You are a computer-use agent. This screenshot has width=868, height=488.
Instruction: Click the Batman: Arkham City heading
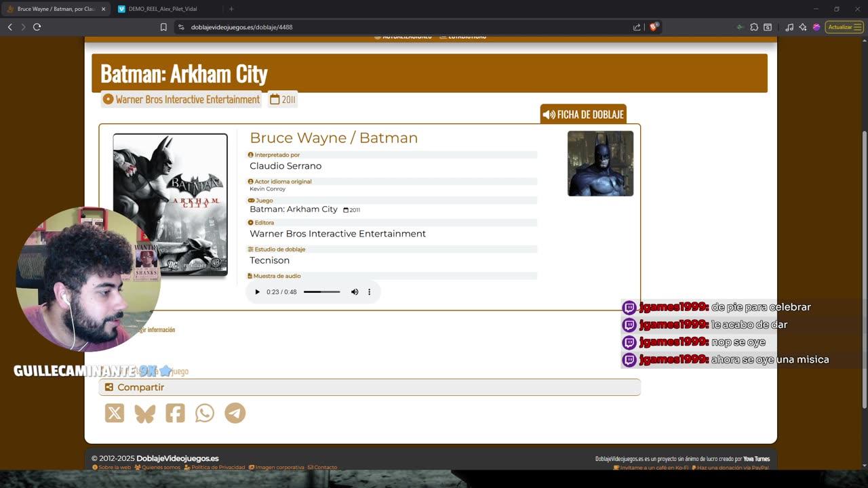point(184,73)
